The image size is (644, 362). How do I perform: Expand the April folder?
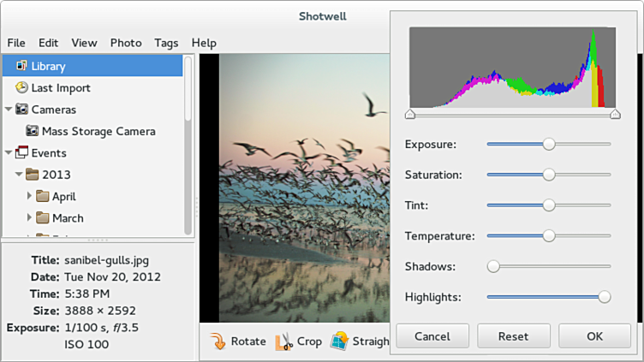click(x=29, y=196)
